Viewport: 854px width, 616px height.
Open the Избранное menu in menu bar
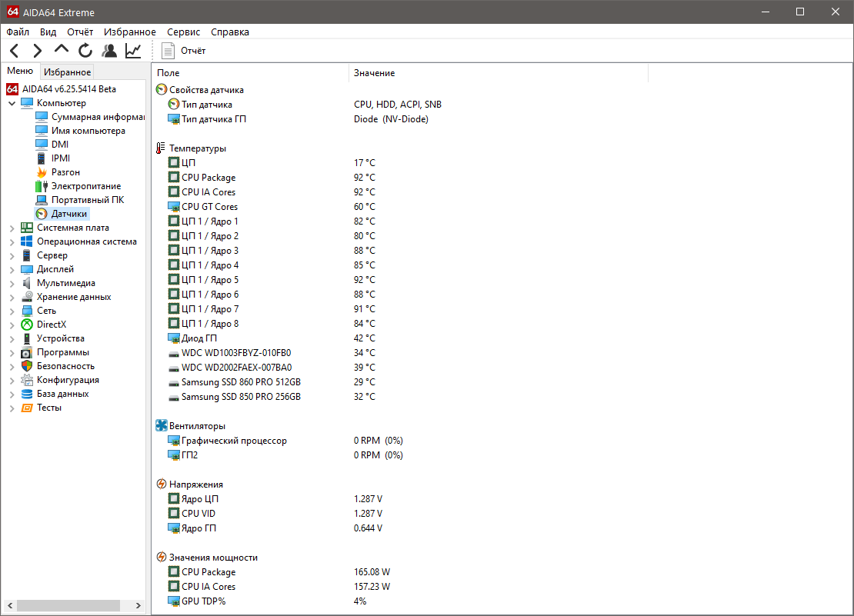pos(129,32)
